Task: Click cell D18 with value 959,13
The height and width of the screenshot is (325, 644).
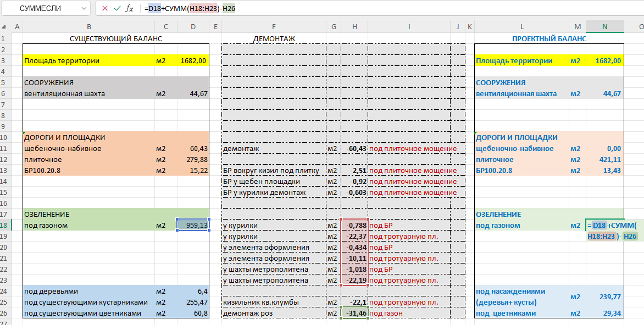Action: coord(193,225)
